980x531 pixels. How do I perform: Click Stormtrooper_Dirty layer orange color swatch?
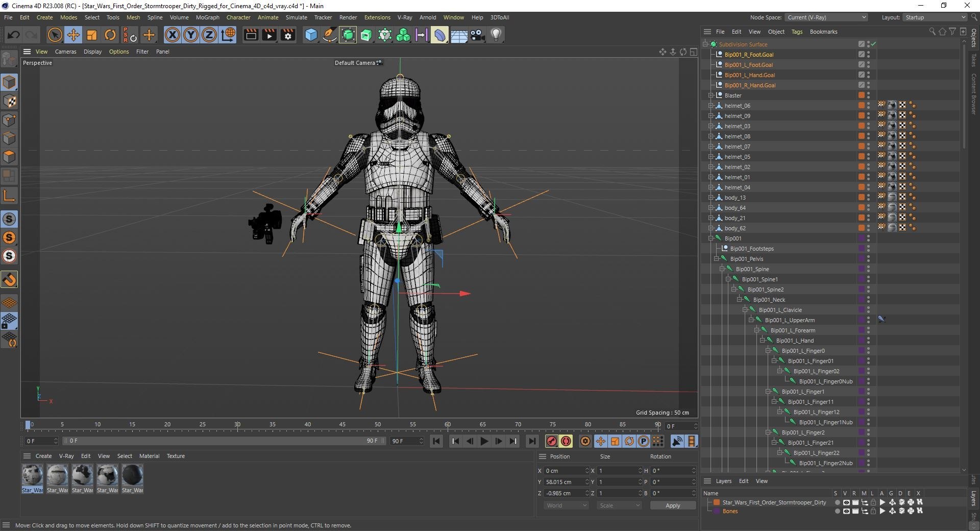pyautogui.click(x=716, y=502)
